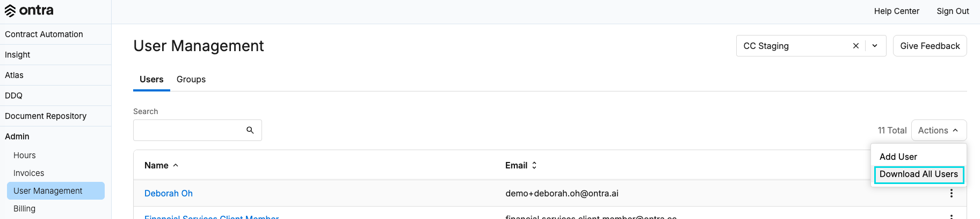Click the Ontra logo
The image size is (980, 219).
[x=29, y=11]
